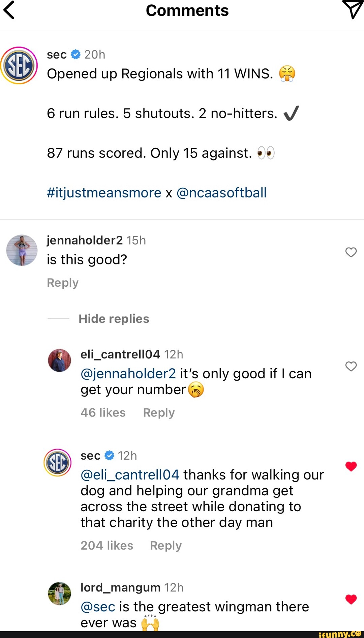The height and width of the screenshot is (638, 364).
Task: Open the #itjustmeansmore hashtag
Action: (x=104, y=193)
